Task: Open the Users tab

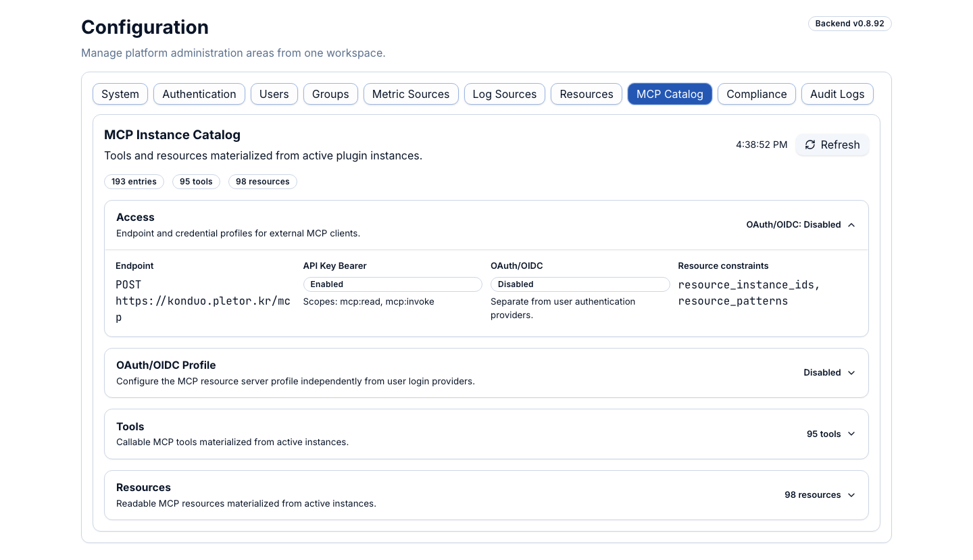Action: tap(274, 94)
